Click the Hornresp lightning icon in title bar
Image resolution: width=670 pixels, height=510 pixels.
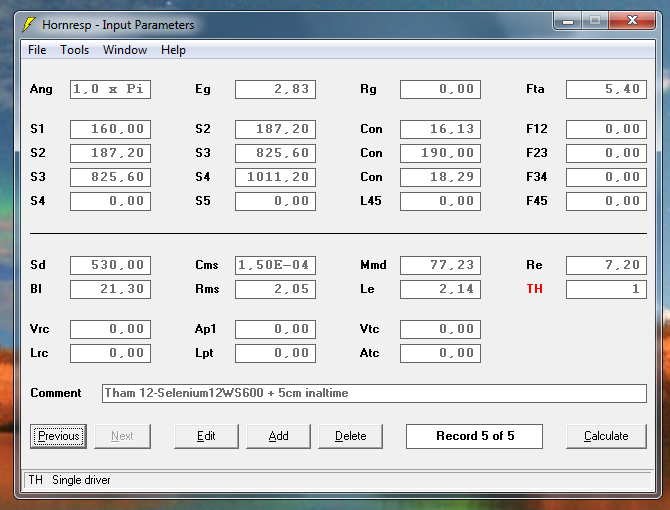[29, 24]
